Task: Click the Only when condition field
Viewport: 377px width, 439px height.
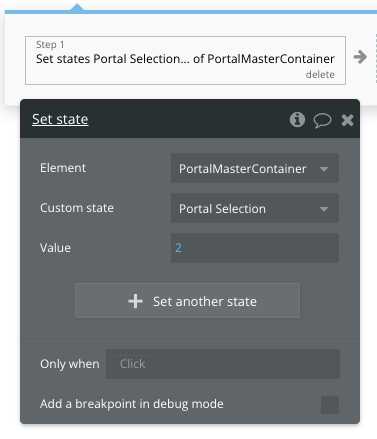Action: [x=223, y=364]
